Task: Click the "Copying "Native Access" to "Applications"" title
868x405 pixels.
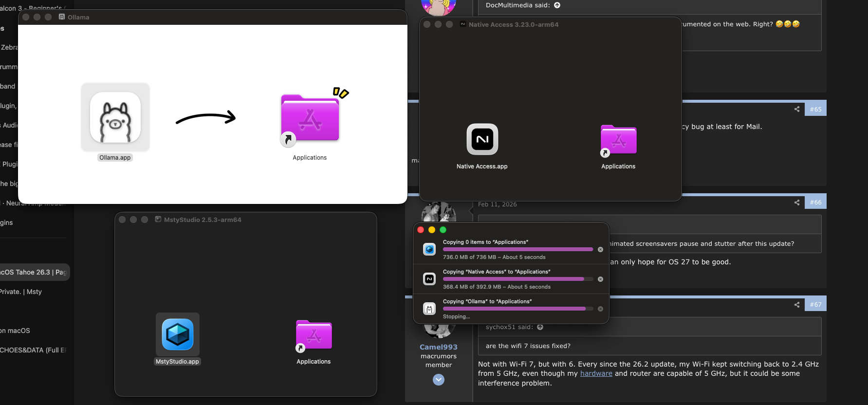Action: (497, 272)
